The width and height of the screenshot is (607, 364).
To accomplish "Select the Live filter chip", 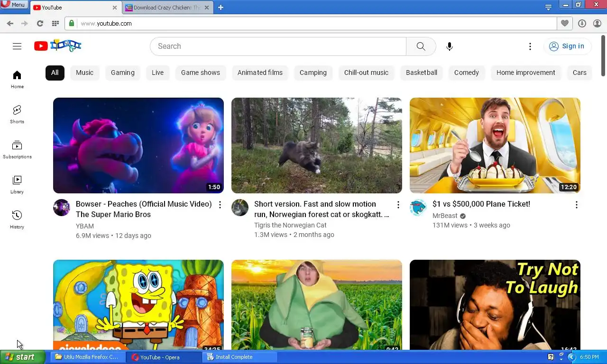I will point(157,73).
